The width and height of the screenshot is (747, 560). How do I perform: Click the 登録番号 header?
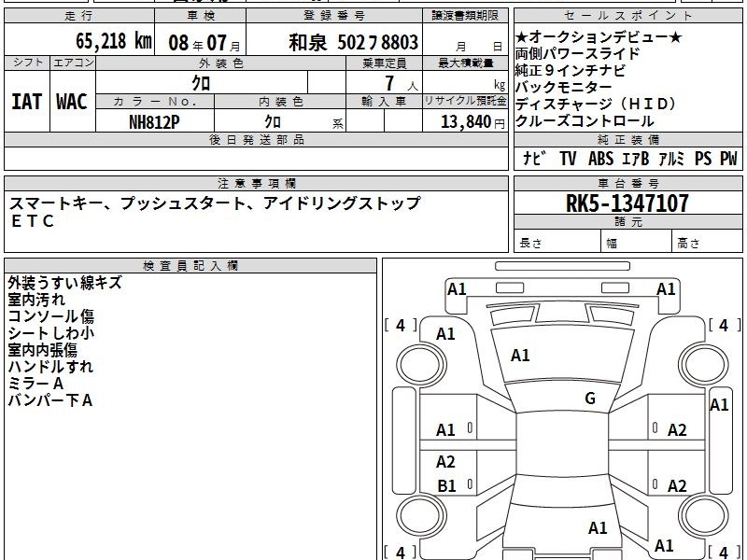334,16
